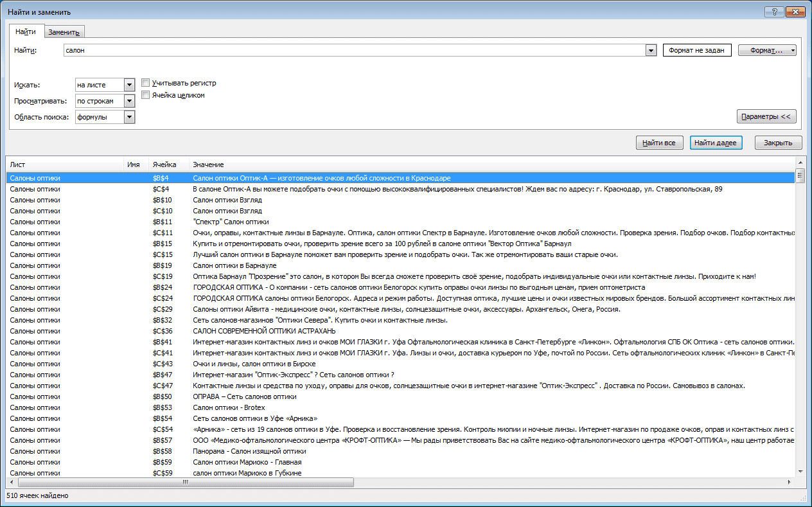812x507 pixels.
Task: Select Салон оптики Мариоко - Главная row
Action: [x=401, y=462]
